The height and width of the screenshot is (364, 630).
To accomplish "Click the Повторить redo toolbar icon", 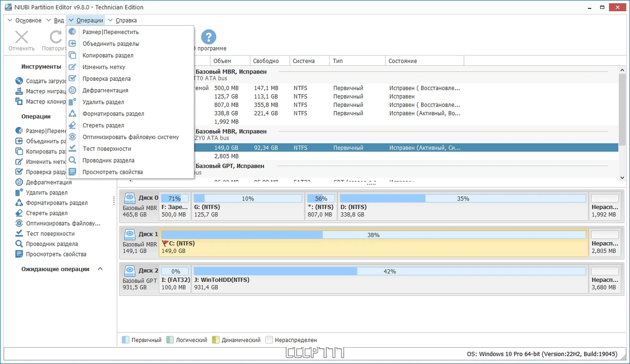I will pyautogui.click(x=55, y=37).
